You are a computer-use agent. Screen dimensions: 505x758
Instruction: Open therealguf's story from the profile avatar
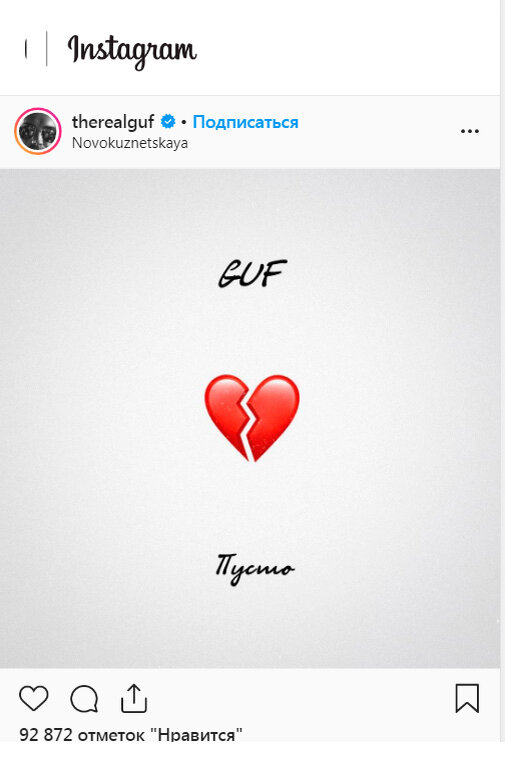(x=38, y=131)
